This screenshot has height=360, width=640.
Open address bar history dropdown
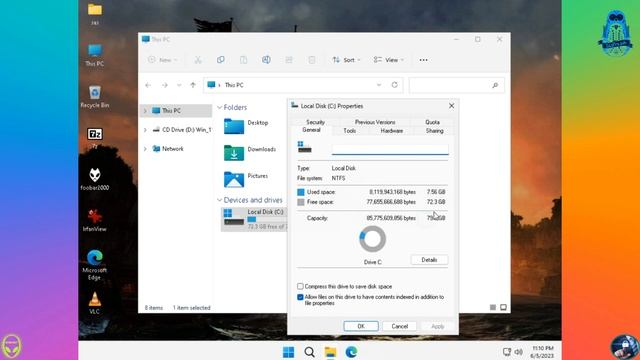point(379,85)
